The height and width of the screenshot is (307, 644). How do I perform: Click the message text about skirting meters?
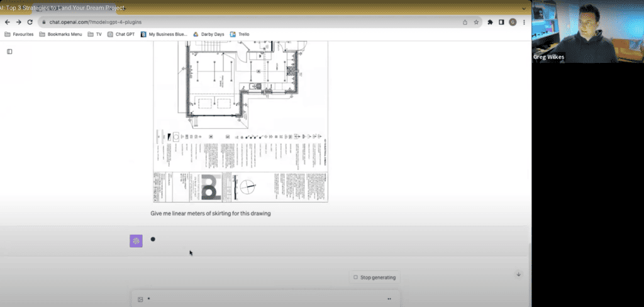tap(210, 213)
